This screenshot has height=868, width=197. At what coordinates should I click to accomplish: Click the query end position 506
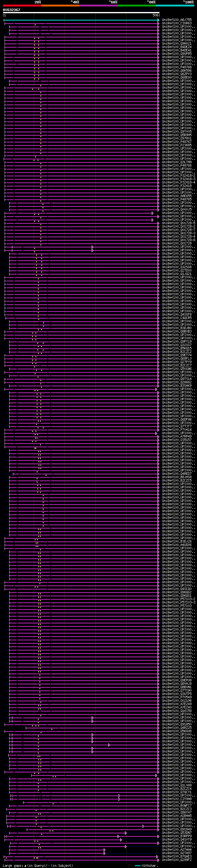click(x=155, y=15)
